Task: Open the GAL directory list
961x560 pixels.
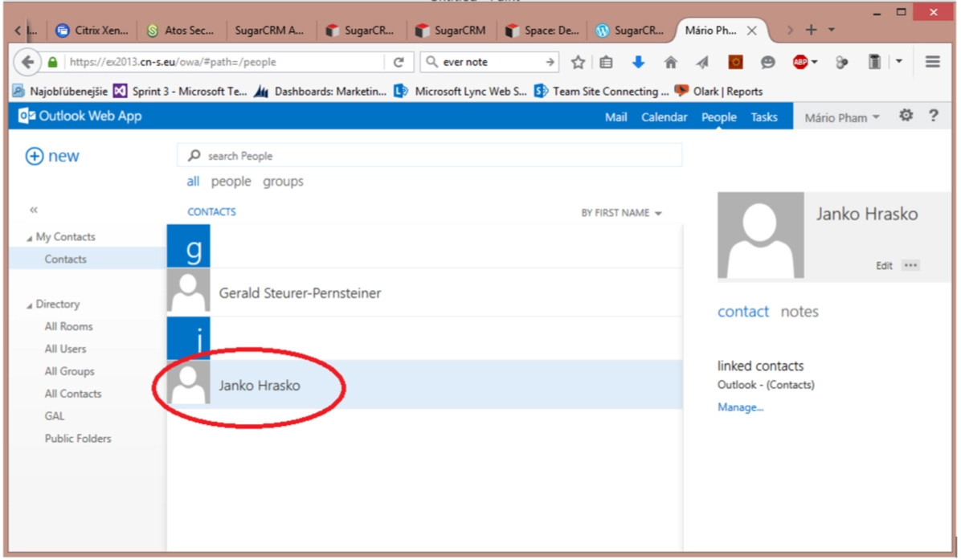Action: [x=55, y=416]
